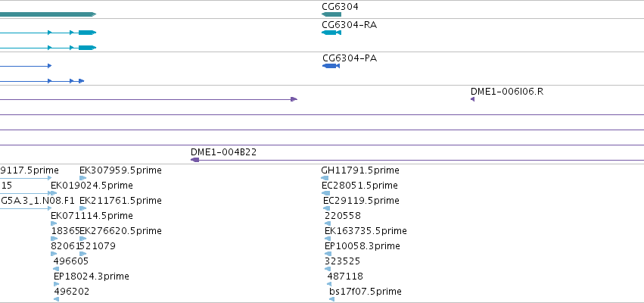
Task: Select the CG6304-RA transcript arrow glyph
Action: pos(331,33)
